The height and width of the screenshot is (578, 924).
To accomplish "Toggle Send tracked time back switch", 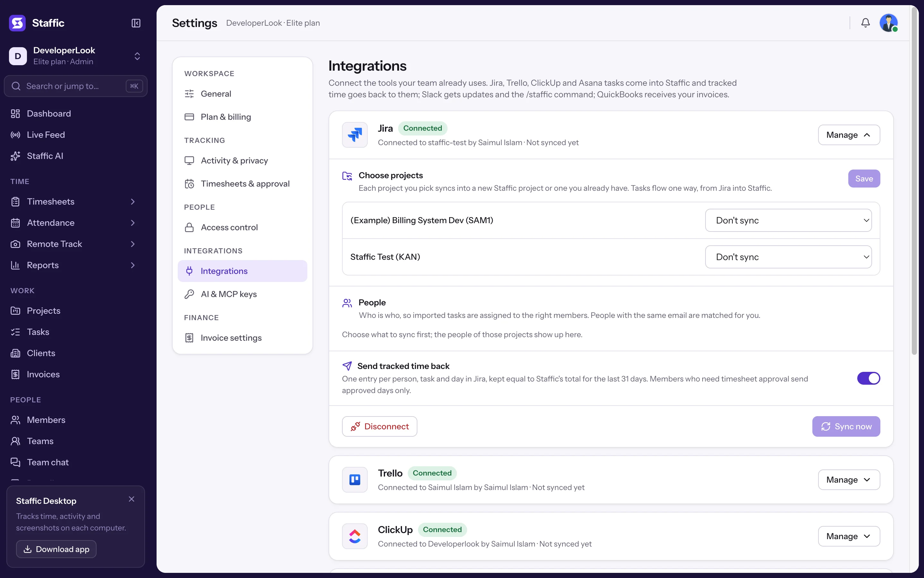I will tap(868, 379).
